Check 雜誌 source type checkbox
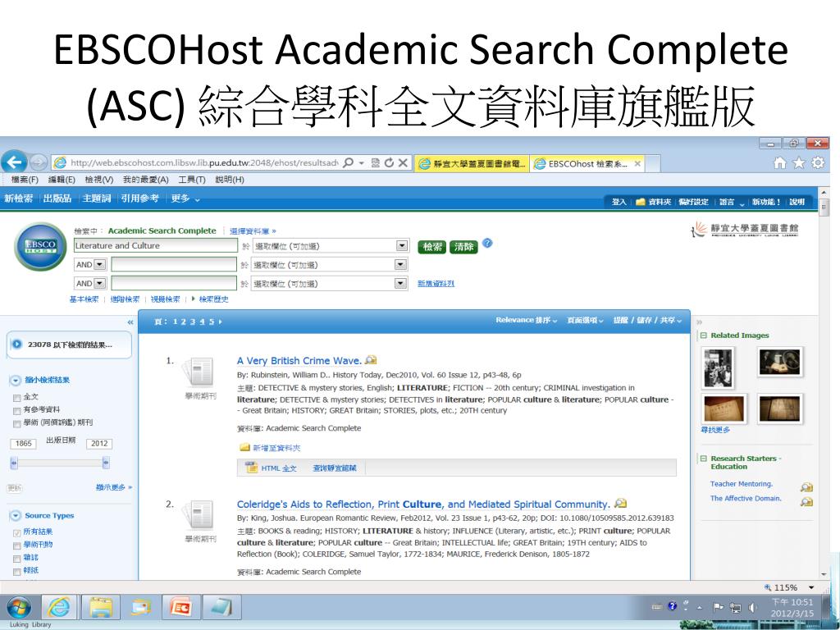This screenshot has width=840, height=630. click(x=16, y=559)
